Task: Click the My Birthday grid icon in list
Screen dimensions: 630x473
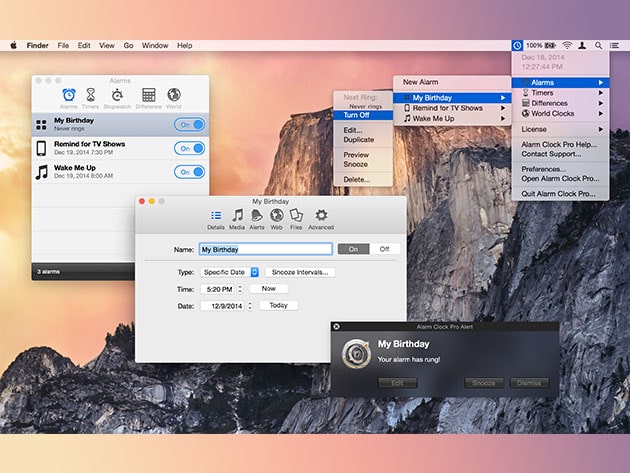Action: click(41, 125)
